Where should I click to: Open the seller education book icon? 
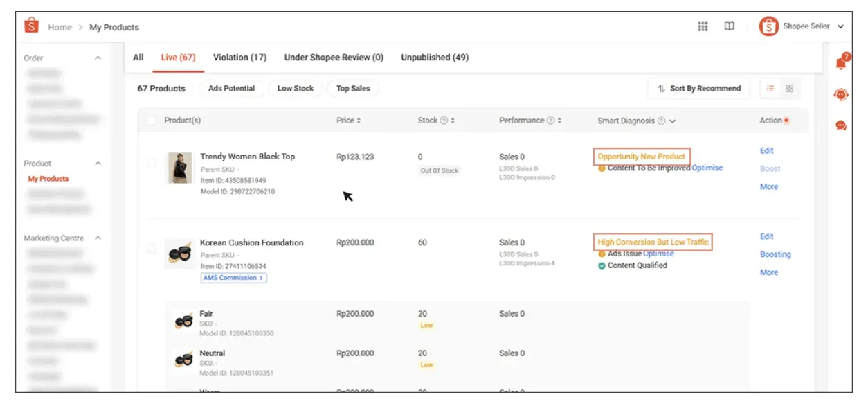[729, 26]
